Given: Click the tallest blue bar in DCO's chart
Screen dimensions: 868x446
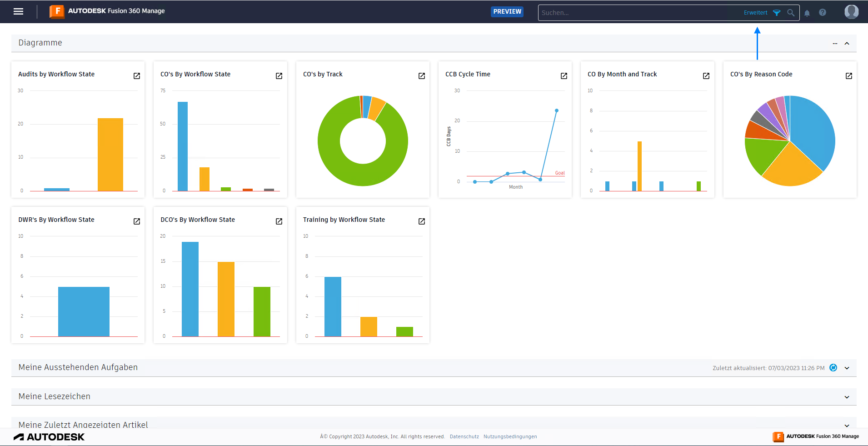Looking at the screenshot, I should pos(190,289).
